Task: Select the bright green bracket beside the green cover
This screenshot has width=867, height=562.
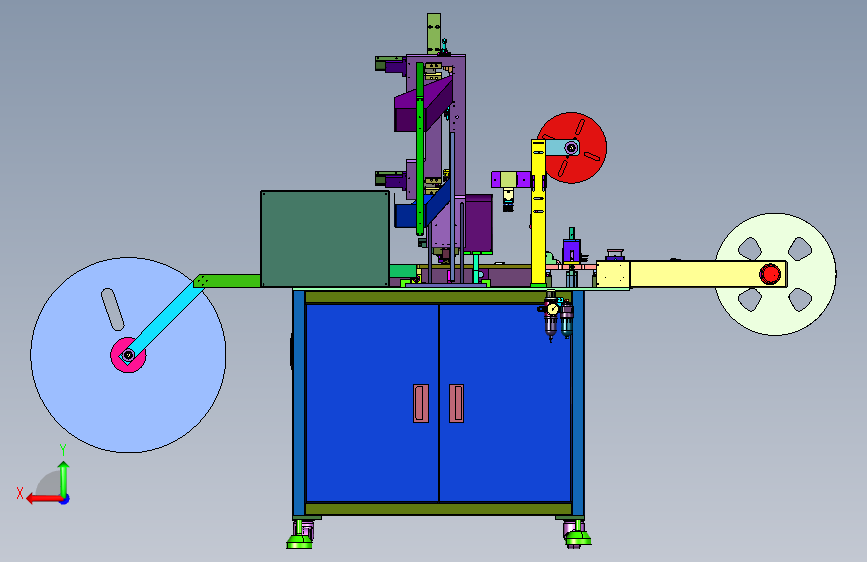Action: click(227, 281)
